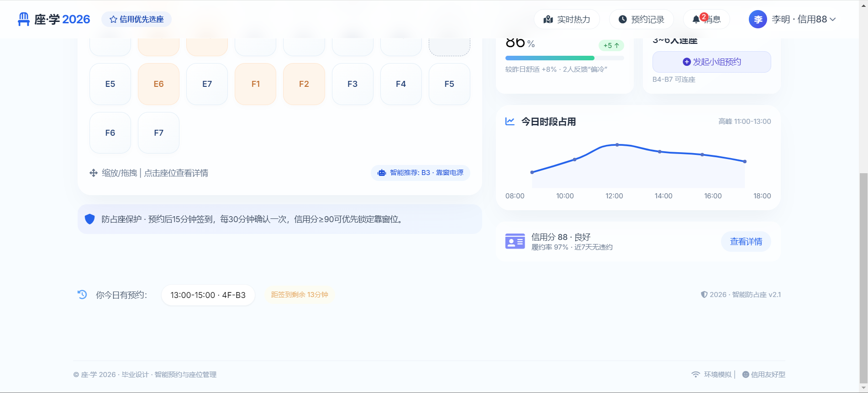Click the 今日时段占用 line chart icon
Screen dimensions: 868x393
[510, 122]
